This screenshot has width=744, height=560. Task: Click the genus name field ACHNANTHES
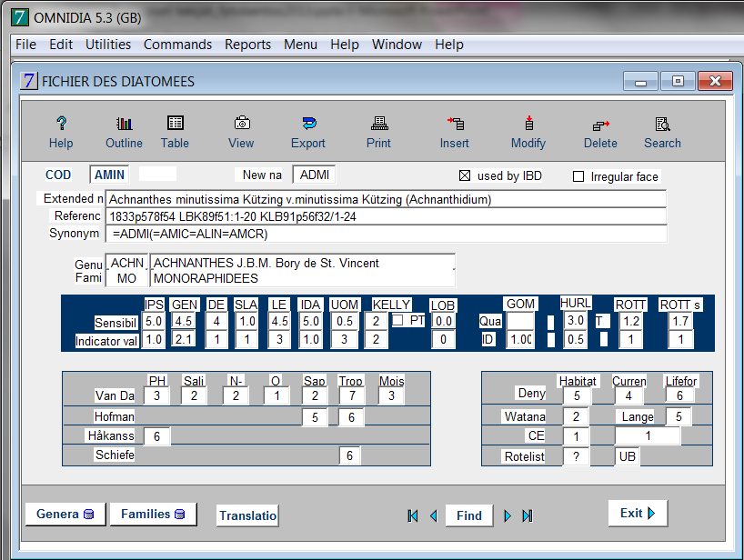tap(302, 263)
